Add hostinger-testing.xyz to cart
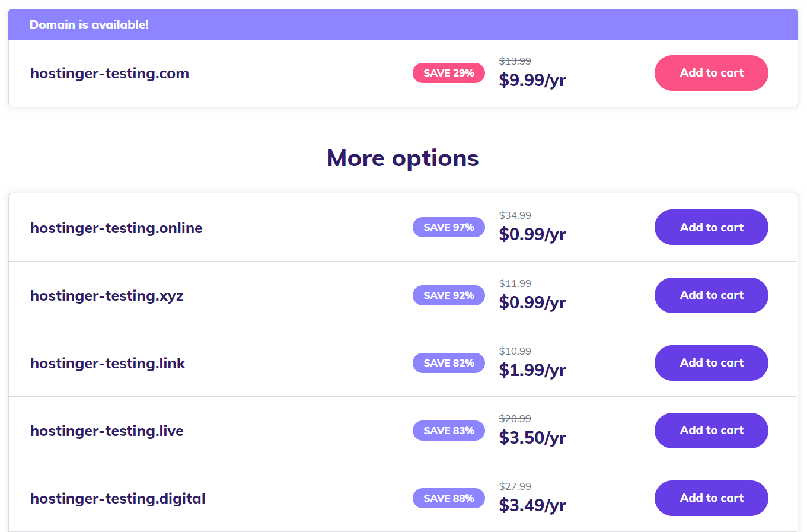Screen dimensions: 807x532 point(711,295)
